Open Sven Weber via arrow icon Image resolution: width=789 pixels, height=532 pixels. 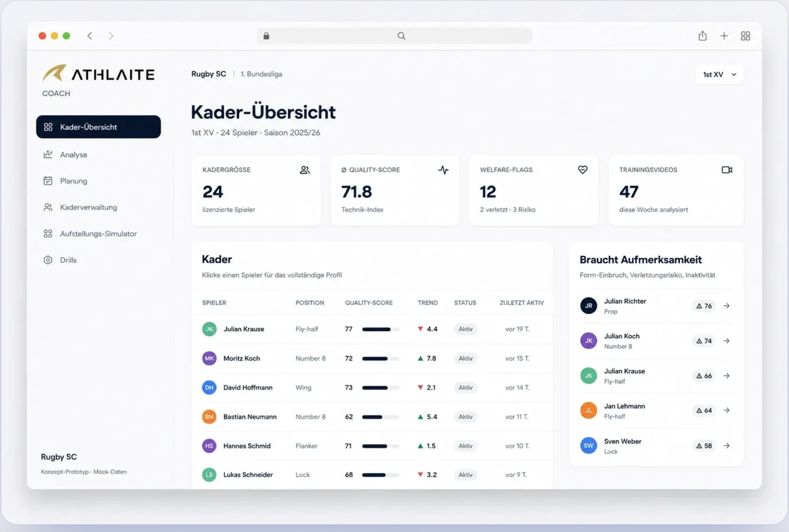pyautogui.click(x=727, y=446)
